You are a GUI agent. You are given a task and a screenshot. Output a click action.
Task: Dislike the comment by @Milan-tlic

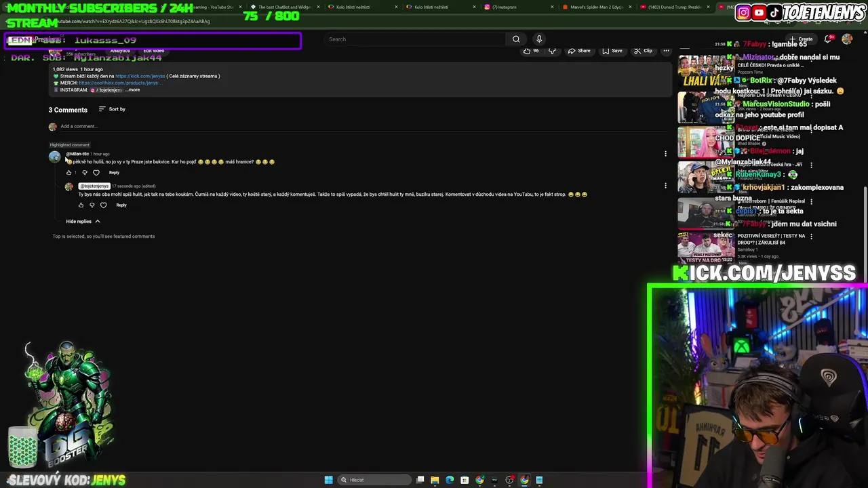[85, 173]
